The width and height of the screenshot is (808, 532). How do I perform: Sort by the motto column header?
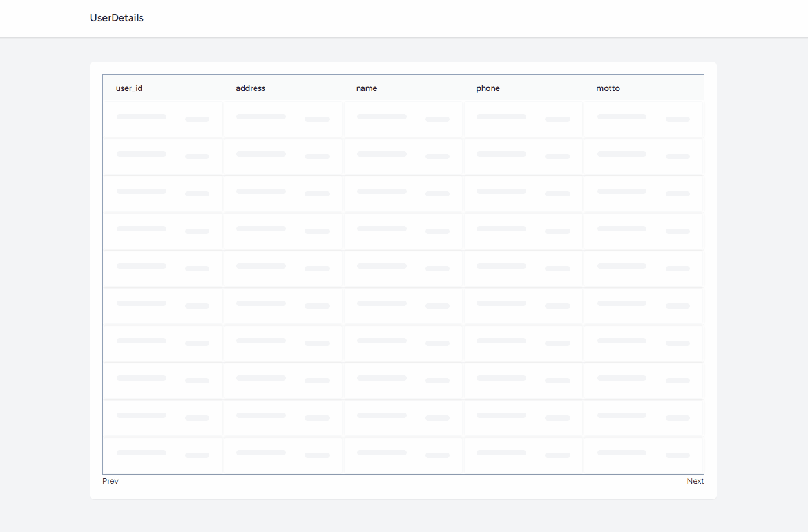608,88
